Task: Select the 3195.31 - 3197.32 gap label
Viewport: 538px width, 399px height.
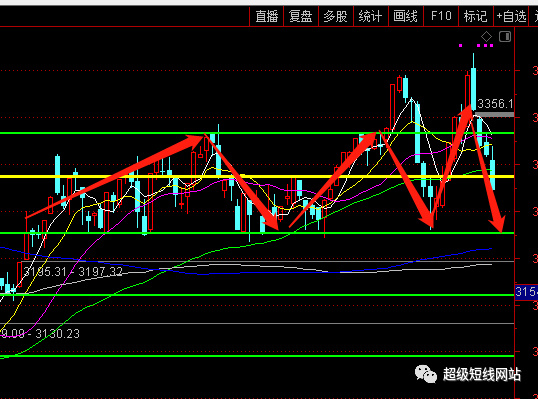Action: click(x=73, y=272)
